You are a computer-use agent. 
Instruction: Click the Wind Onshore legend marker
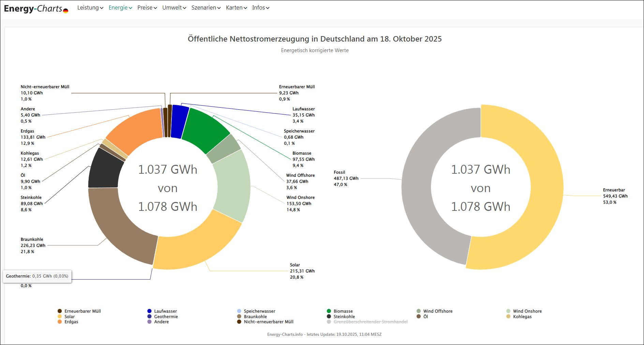(508, 311)
